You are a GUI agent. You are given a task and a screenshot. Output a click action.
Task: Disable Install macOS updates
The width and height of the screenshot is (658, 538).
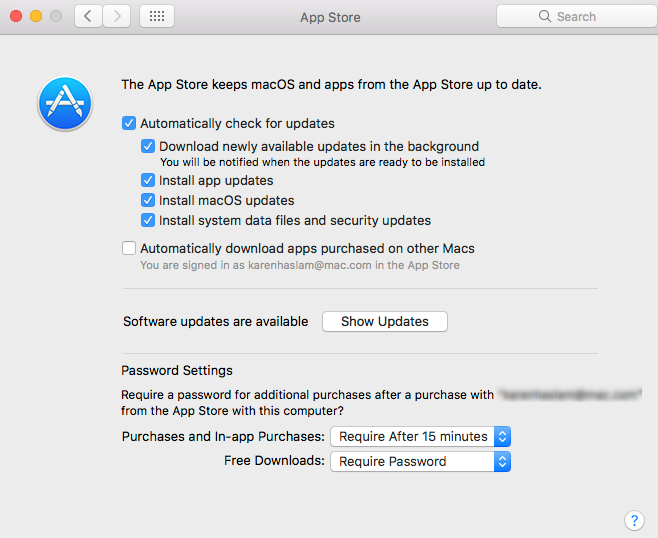148,200
